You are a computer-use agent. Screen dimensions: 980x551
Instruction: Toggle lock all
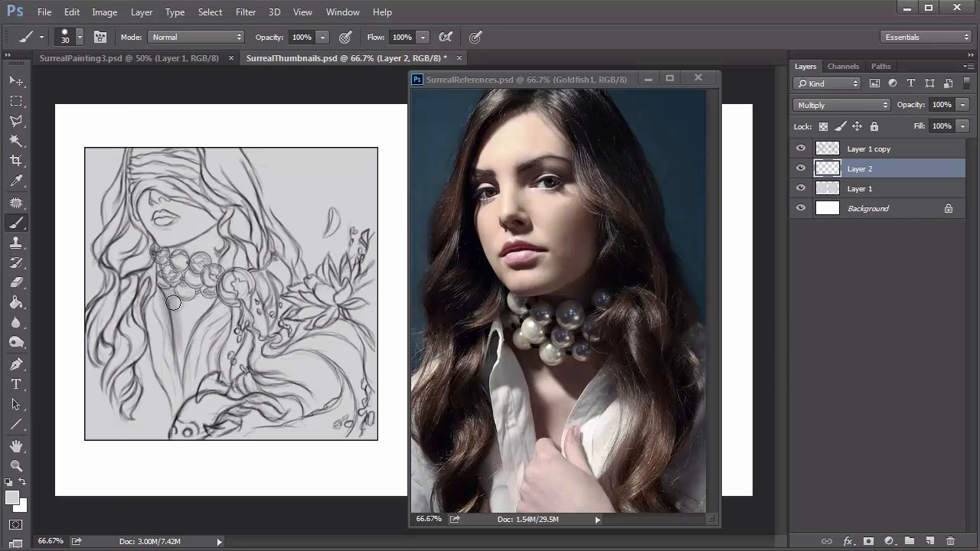pos(874,126)
